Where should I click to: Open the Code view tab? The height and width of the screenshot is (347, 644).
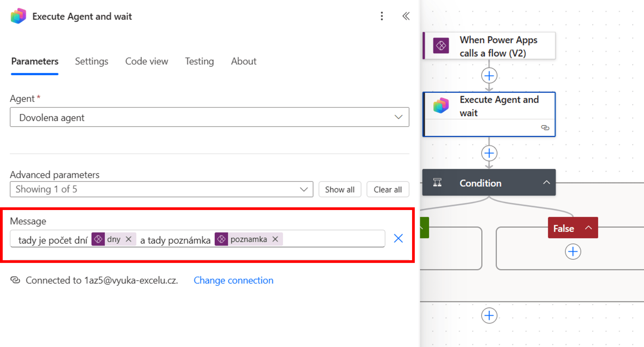tap(147, 61)
